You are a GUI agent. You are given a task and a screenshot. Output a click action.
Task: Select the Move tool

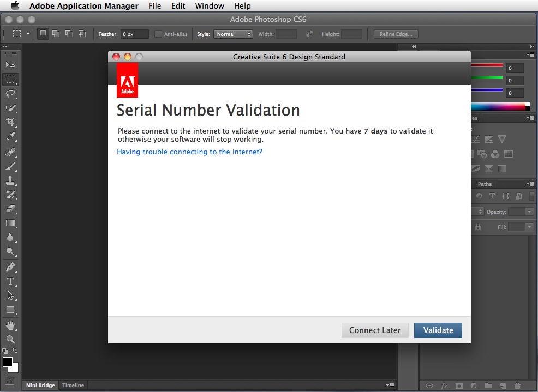(x=10, y=65)
